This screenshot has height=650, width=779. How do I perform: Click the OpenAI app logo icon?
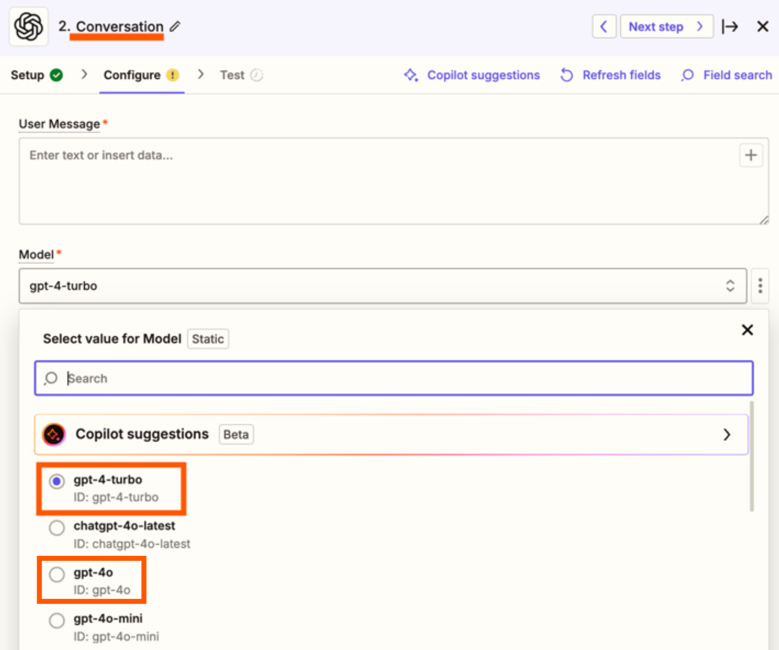[28, 26]
